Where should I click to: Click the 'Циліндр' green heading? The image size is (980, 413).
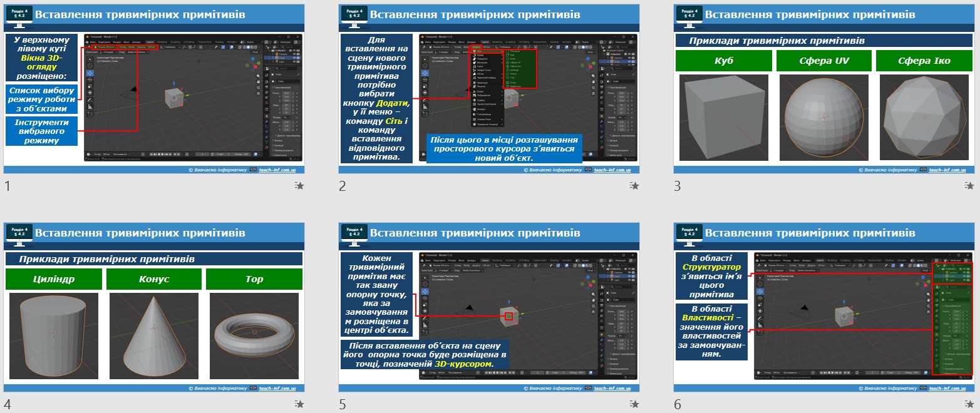click(54, 279)
